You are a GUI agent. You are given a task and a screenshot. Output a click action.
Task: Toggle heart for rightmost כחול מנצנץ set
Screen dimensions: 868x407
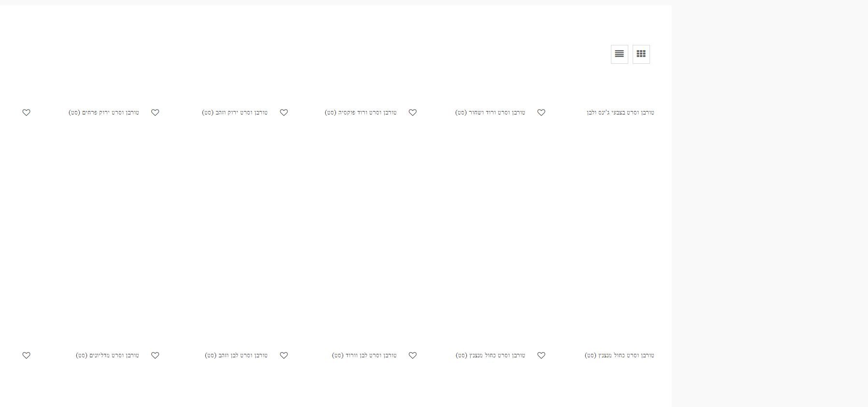[x=541, y=355]
